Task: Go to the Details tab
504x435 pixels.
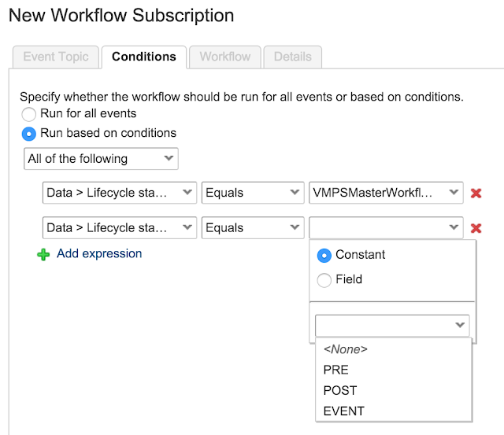Action: click(x=292, y=57)
